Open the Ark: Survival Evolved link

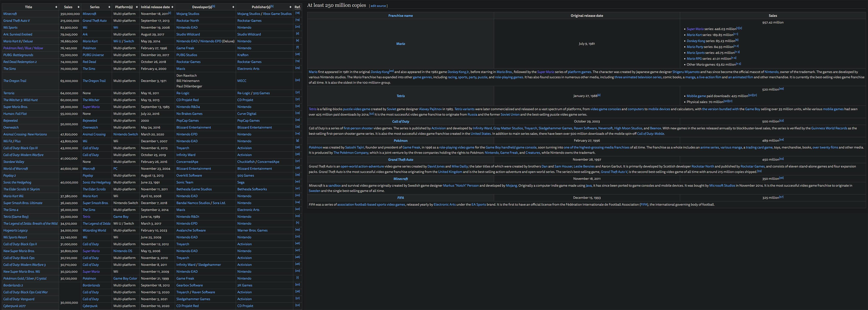coord(18,34)
